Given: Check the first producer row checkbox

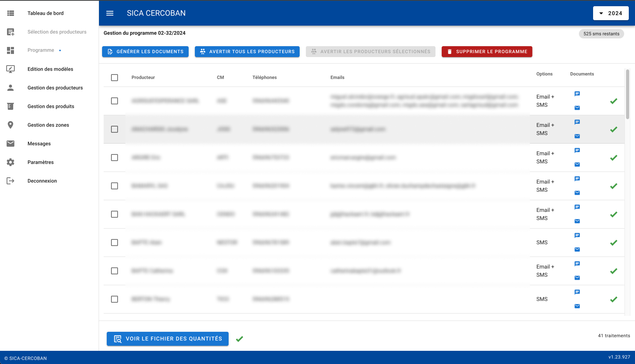Looking at the screenshot, I should coord(115,101).
